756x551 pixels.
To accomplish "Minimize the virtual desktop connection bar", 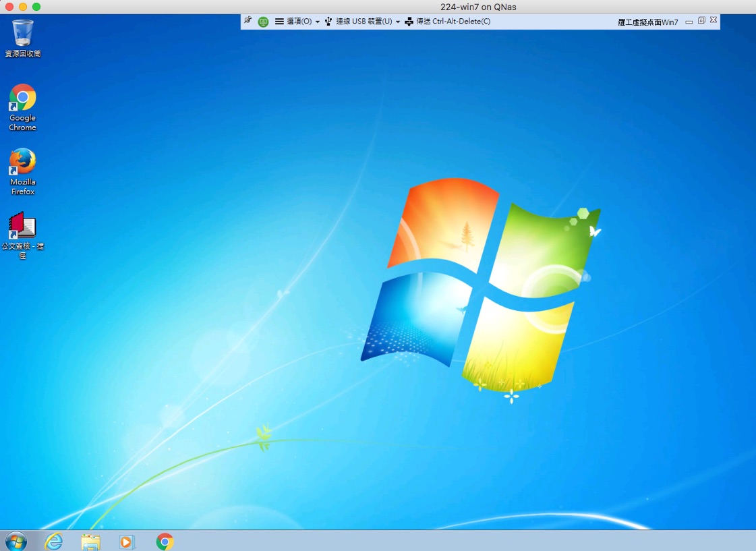I will click(689, 22).
